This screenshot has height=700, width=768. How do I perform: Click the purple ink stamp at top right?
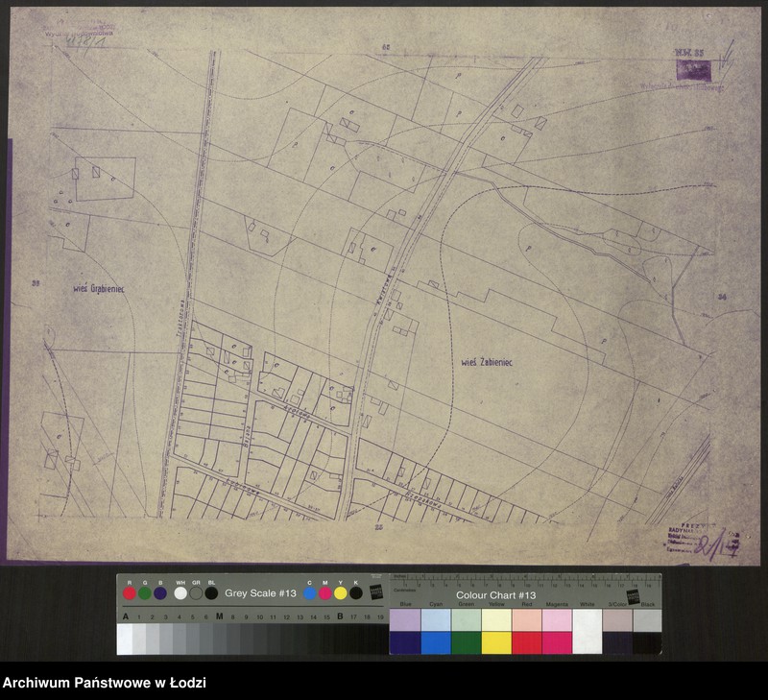click(693, 69)
